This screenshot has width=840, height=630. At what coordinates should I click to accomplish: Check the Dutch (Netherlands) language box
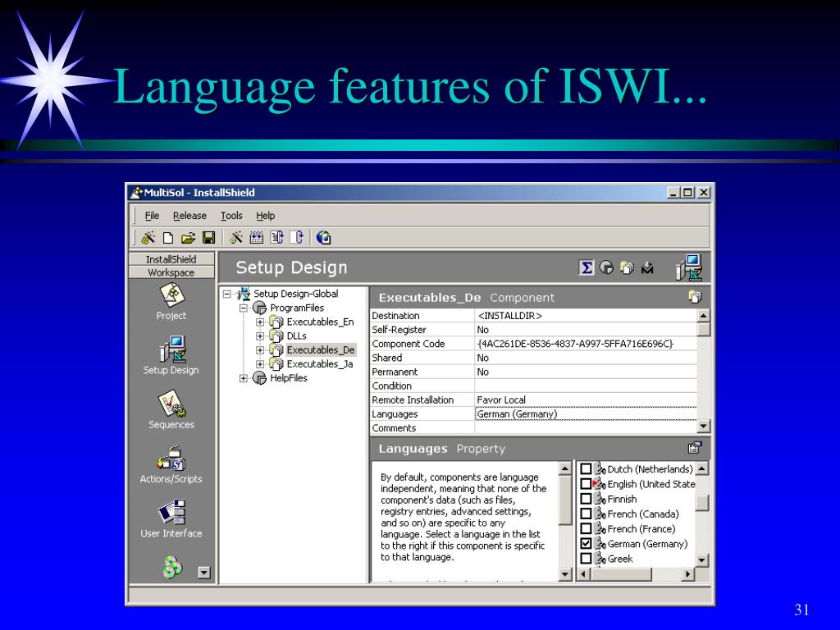[x=586, y=468]
